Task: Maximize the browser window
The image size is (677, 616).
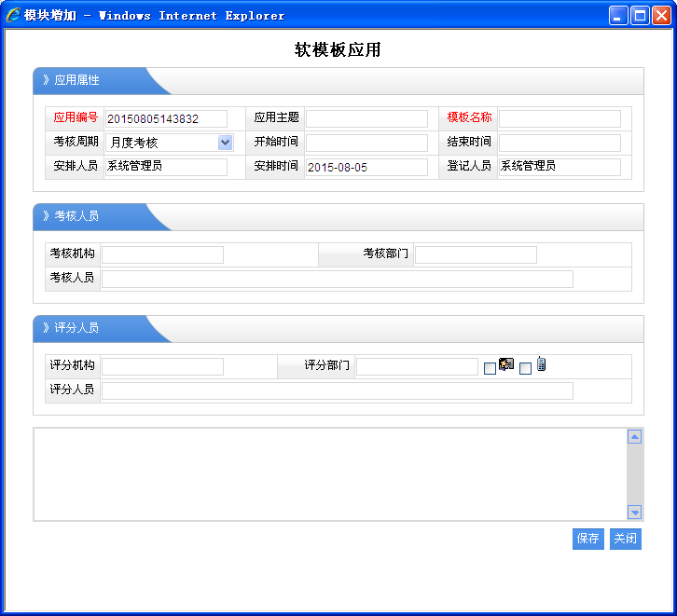Action: pos(640,15)
